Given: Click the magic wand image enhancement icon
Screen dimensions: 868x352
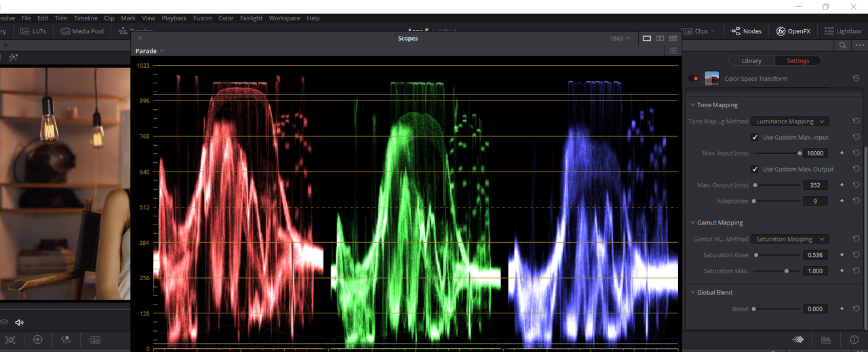Looking at the screenshot, I should pos(13,58).
